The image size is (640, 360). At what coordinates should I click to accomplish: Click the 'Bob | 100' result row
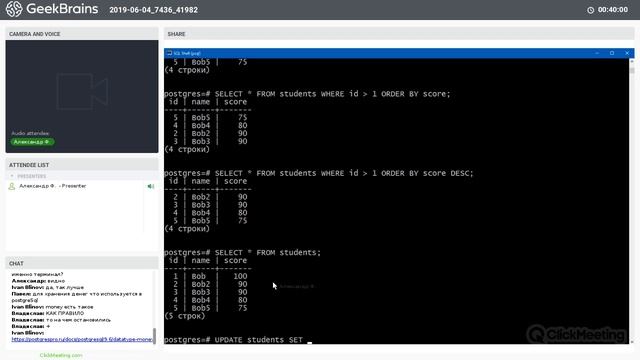tap(209, 276)
